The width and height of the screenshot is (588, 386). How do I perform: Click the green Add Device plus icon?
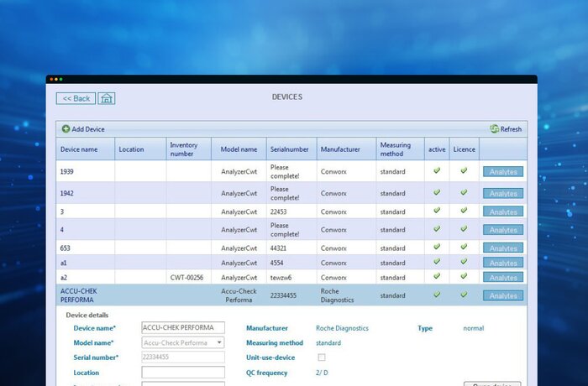click(66, 129)
